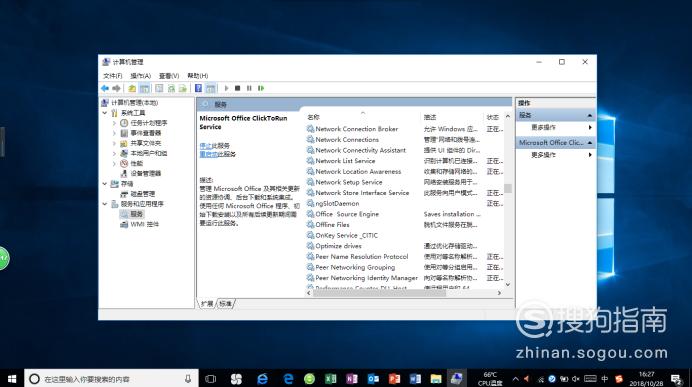Toggle the action pane toolbar icon
The width and height of the screenshot is (692, 387).
point(211,88)
